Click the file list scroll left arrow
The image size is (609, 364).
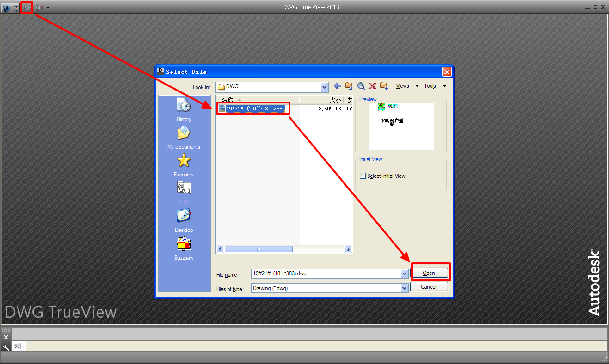click(x=220, y=249)
